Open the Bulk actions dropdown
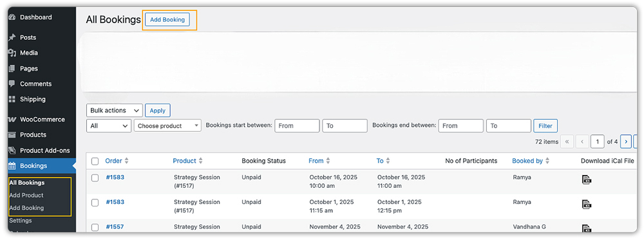The height and width of the screenshot is (238, 644). [115, 111]
